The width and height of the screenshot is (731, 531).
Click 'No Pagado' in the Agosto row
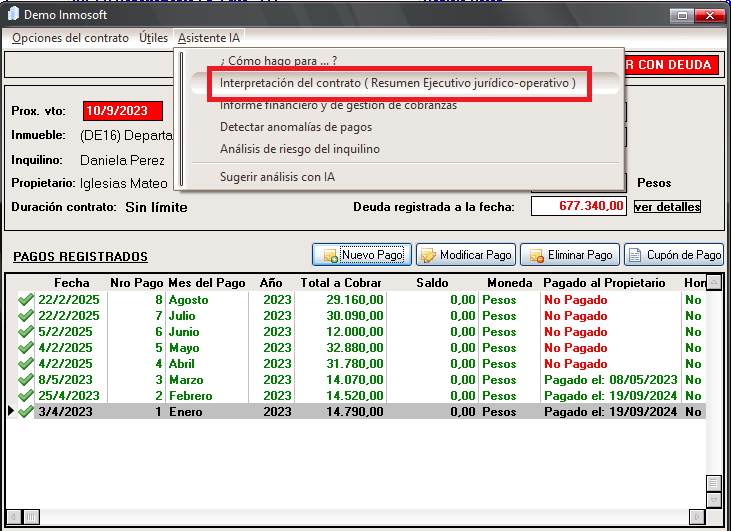576,300
